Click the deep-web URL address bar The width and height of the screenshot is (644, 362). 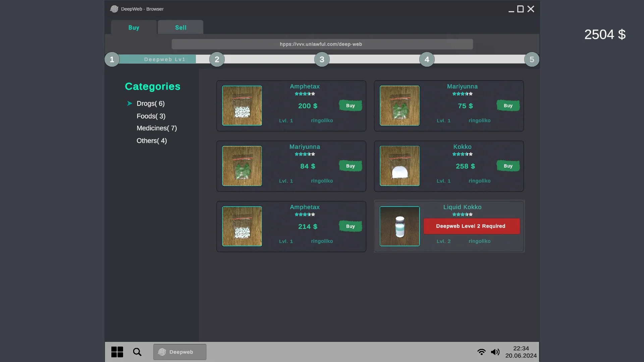[321, 44]
